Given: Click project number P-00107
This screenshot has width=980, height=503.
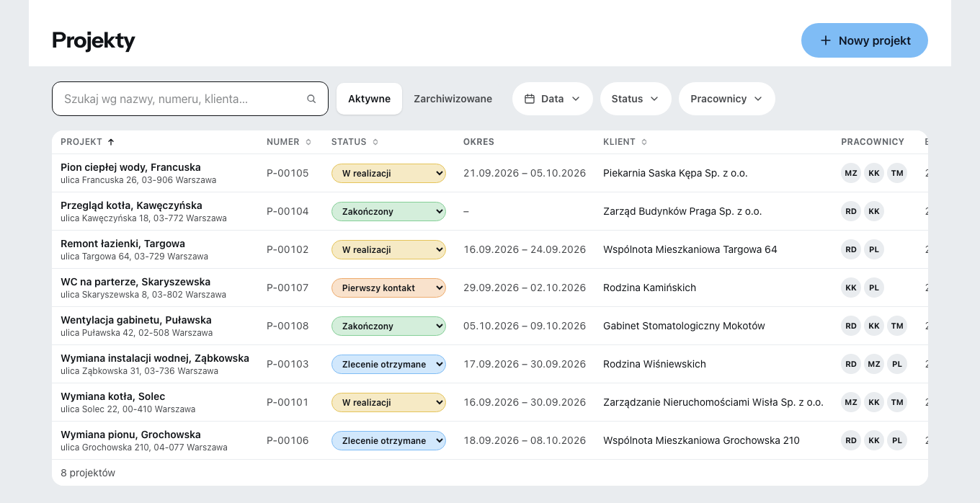Looking at the screenshot, I should 288,288.
